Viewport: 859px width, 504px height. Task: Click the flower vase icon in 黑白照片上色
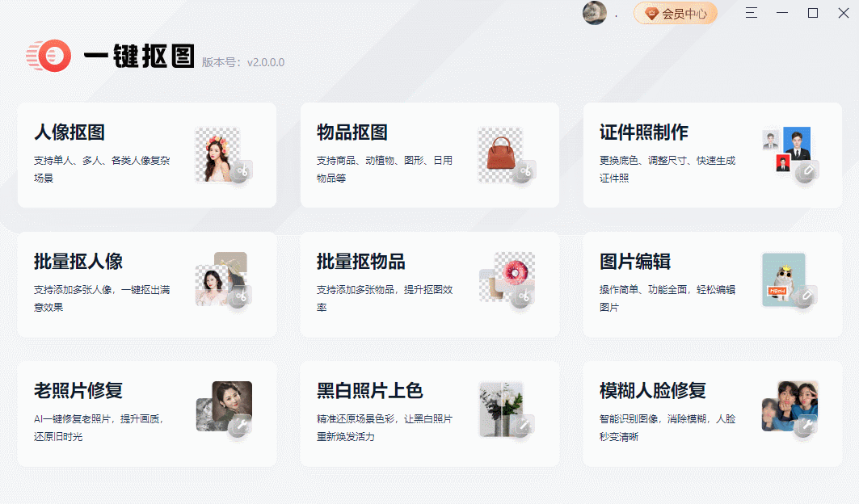click(x=506, y=409)
